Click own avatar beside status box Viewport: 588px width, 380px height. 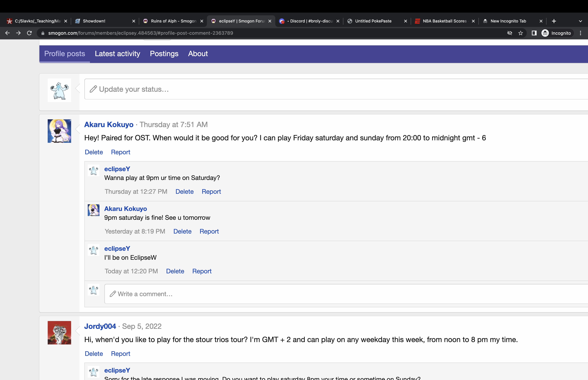click(59, 90)
